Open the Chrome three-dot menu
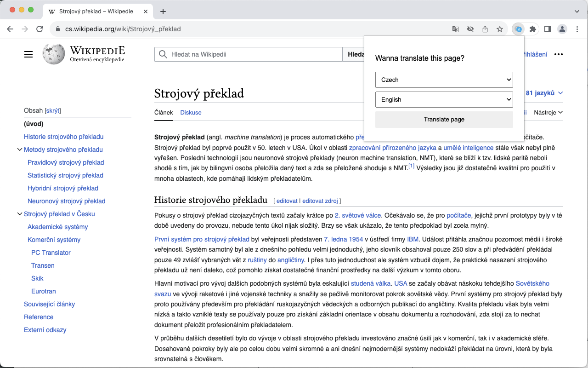The height and width of the screenshot is (368, 588). pos(577,29)
